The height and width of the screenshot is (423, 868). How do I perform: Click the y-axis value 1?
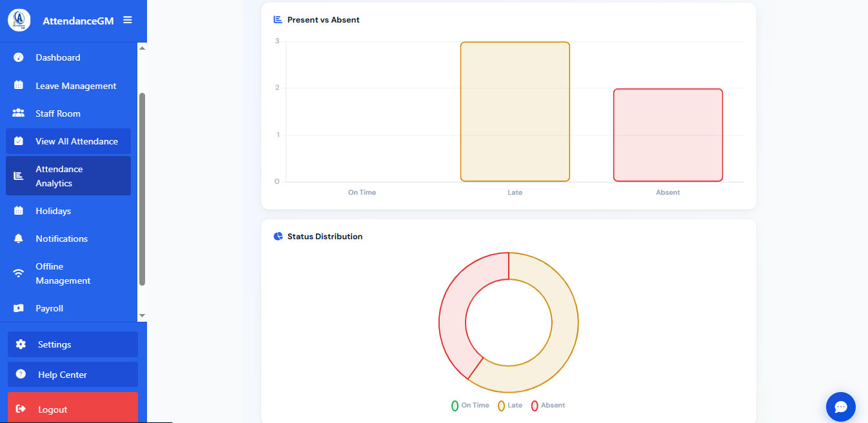pos(277,135)
